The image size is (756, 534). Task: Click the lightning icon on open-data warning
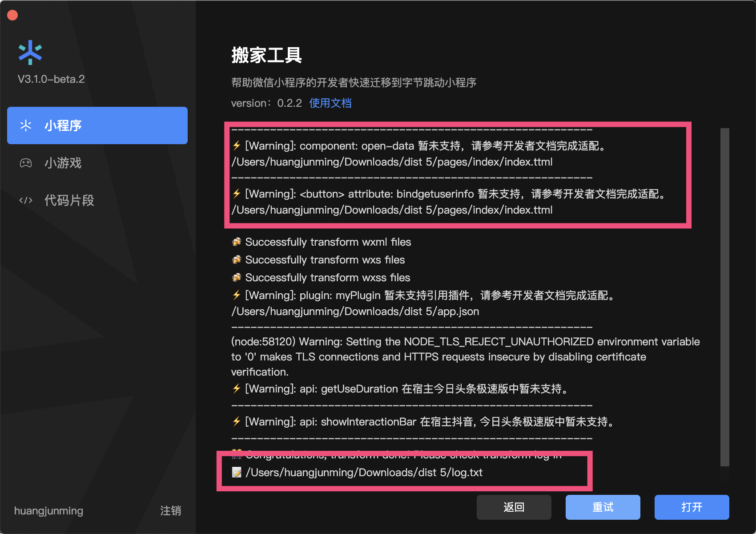(x=237, y=146)
